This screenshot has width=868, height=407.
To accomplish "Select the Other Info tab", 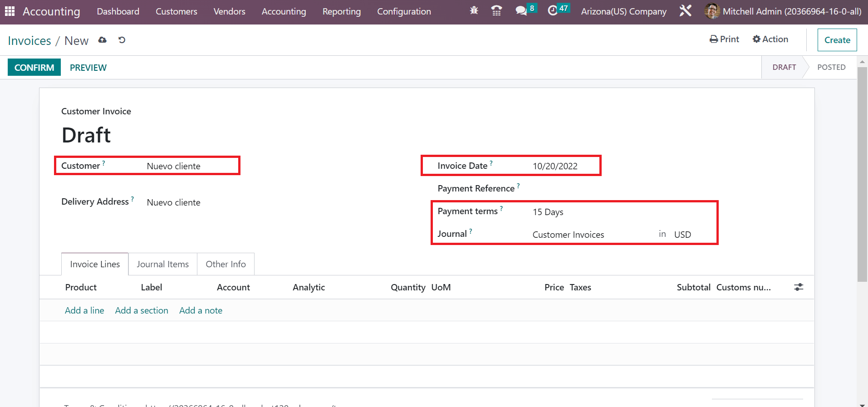I will (x=226, y=264).
